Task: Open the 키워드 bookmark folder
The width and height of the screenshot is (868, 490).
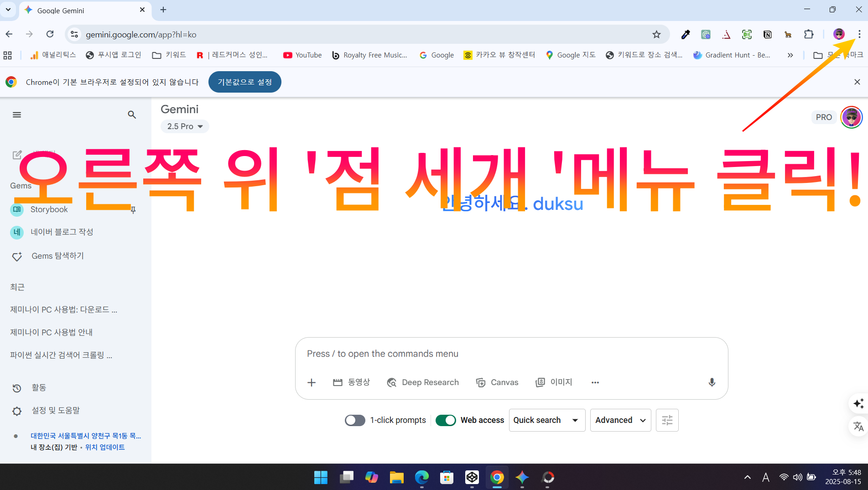Action: (169, 55)
